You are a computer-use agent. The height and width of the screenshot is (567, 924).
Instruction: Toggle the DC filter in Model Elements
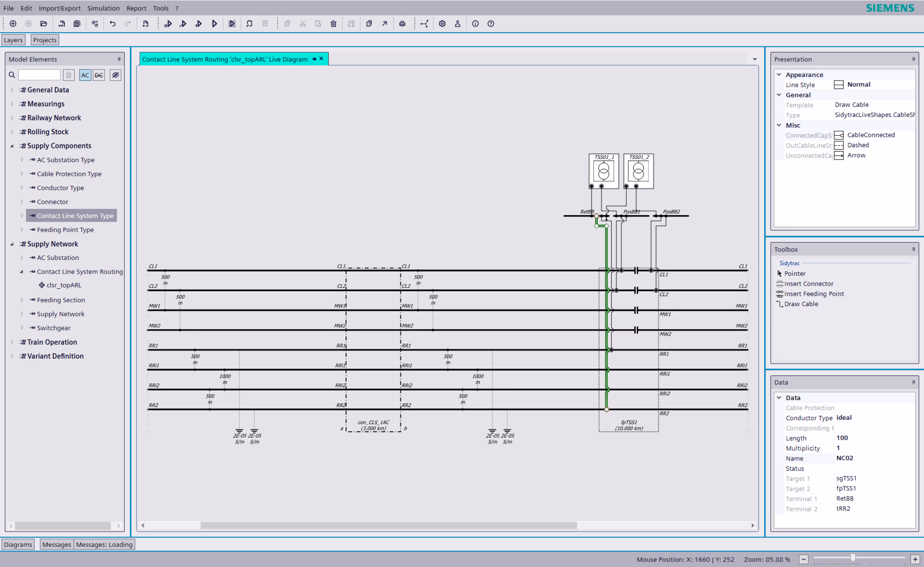pos(99,75)
